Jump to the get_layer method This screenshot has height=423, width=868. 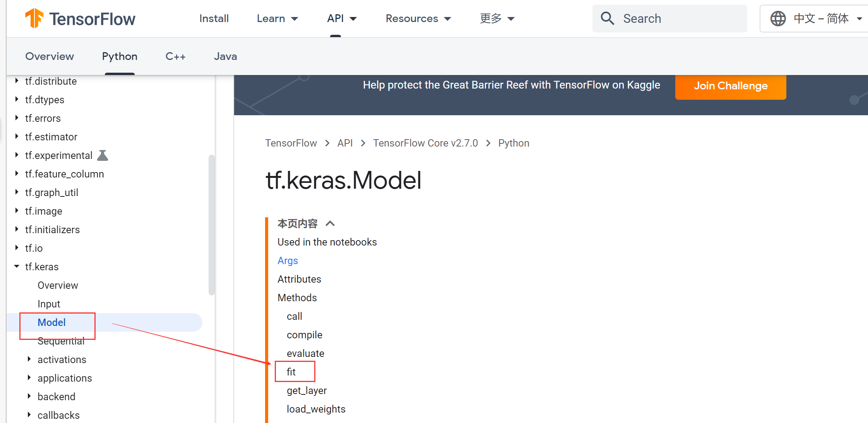[x=306, y=391]
